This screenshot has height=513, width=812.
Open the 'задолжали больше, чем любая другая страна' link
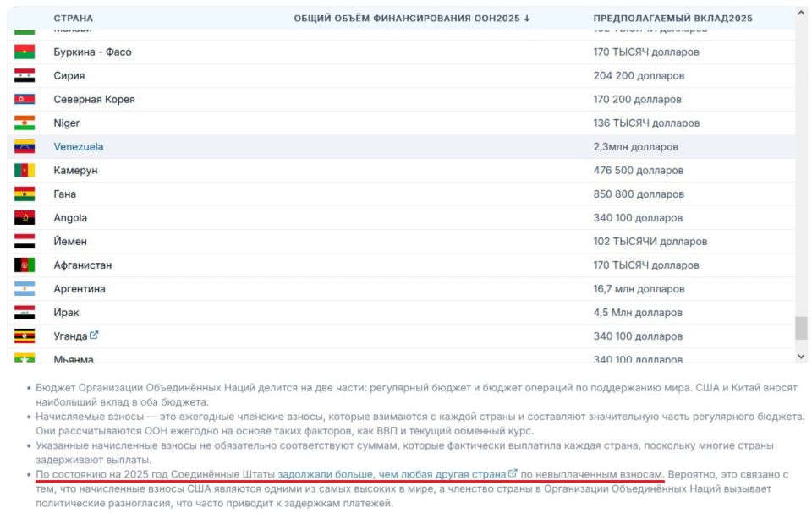(x=392, y=475)
